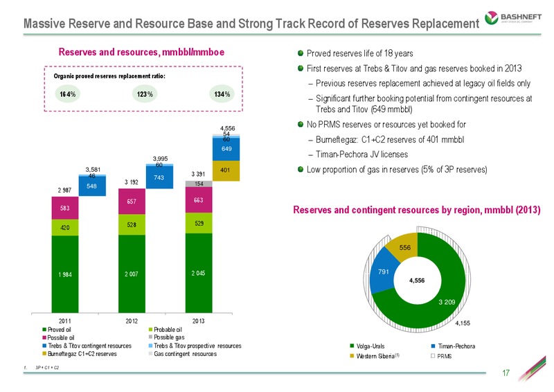Click the 2011 axis label

tap(65, 321)
